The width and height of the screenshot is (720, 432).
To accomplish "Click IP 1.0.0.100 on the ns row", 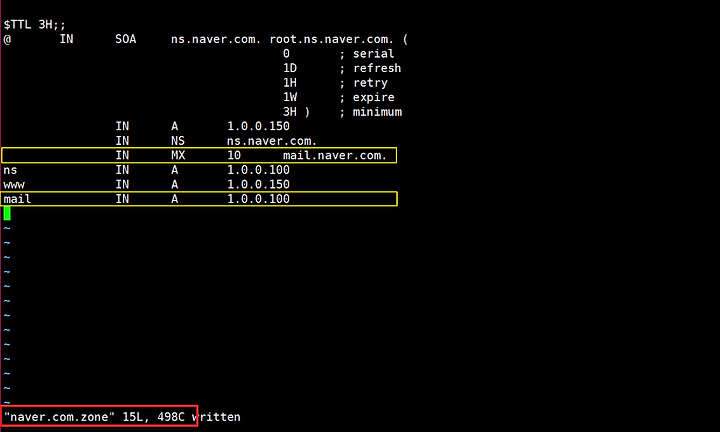I will tap(259, 170).
